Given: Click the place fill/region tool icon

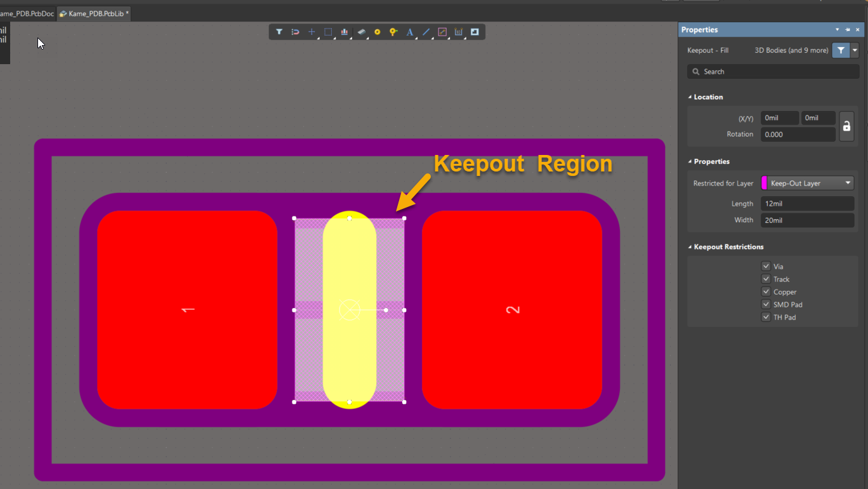Looking at the screenshot, I should [475, 32].
